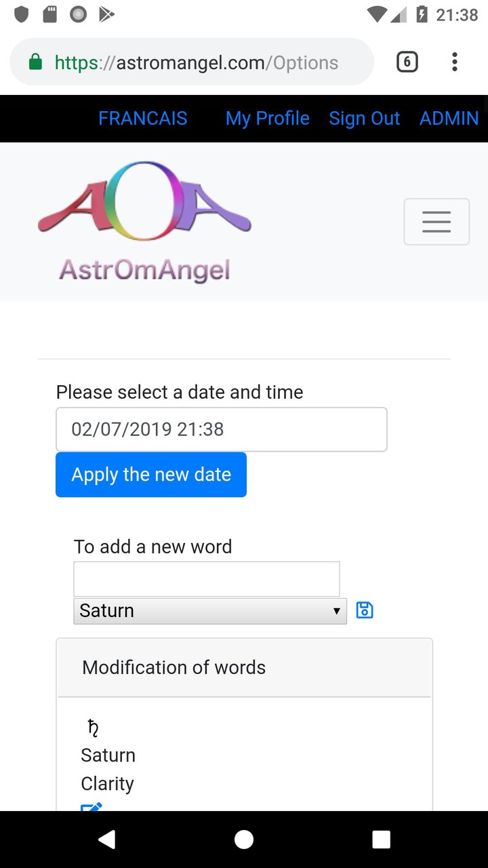Click the Saturn symbol glyph
This screenshot has height=868, width=488.
pos(93,728)
